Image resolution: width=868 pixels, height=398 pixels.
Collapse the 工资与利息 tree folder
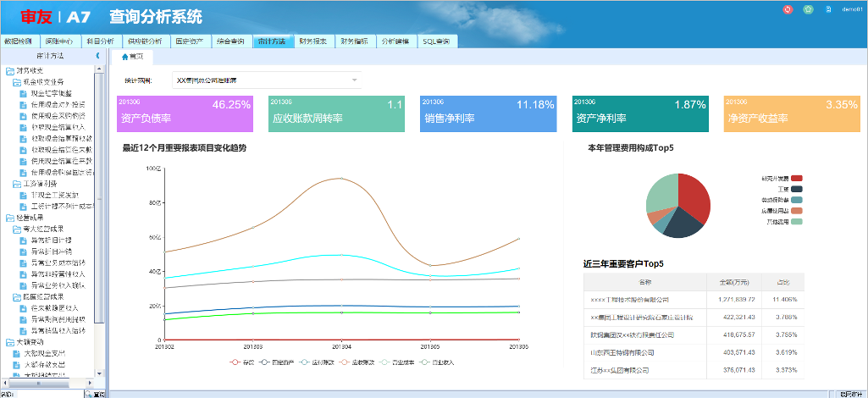click(x=17, y=184)
